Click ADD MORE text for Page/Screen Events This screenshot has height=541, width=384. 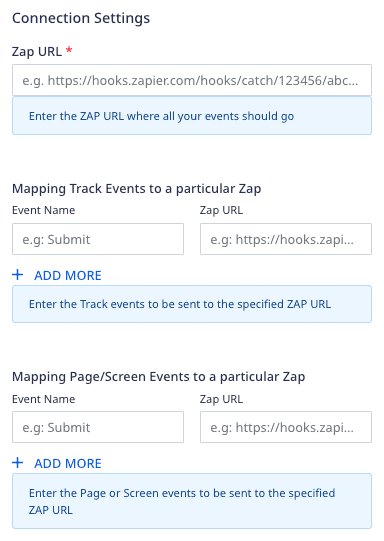pyautogui.click(x=68, y=463)
